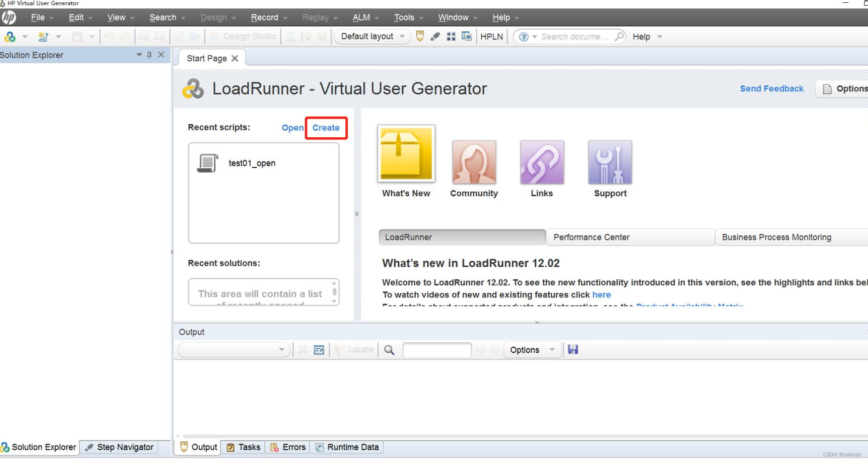Click the Create link for a new script
868x461 pixels.
click(326, 127)
